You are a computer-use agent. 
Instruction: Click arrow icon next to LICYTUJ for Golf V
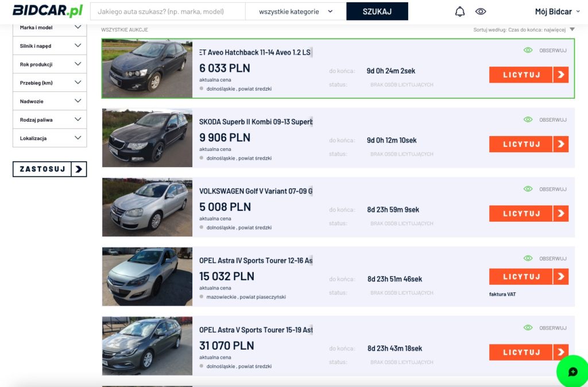pos(561,214)
